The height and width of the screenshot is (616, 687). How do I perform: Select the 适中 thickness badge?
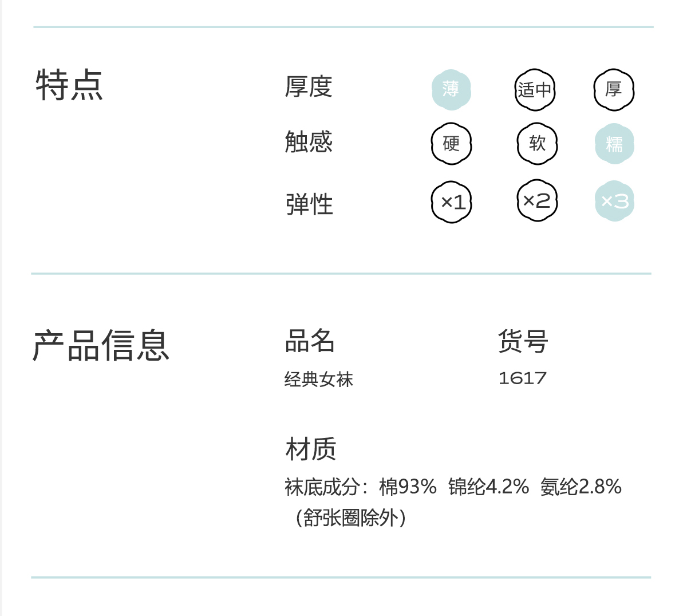(535, 90)
